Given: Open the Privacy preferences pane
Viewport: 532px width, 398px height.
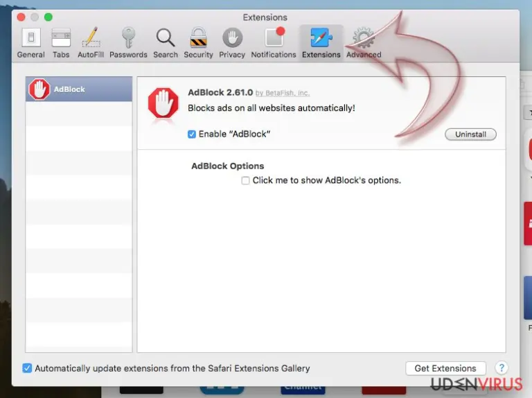Looking at the screenshot, I should [232, 43].
